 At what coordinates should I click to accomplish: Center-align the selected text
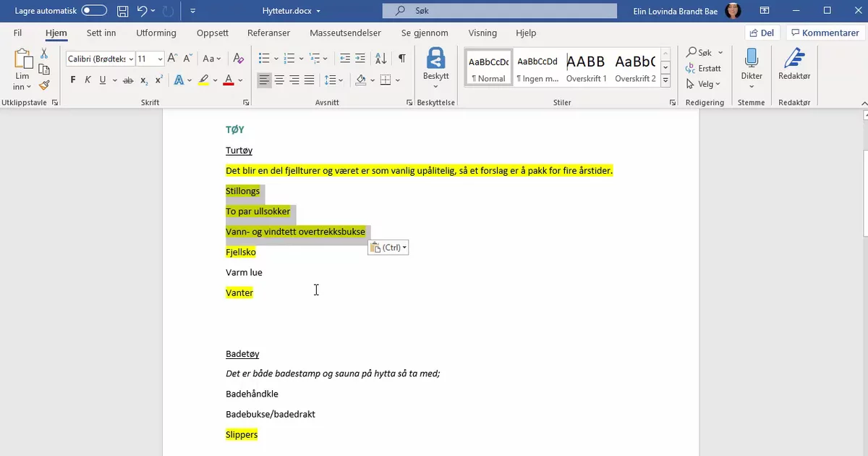tap(279, 80)
